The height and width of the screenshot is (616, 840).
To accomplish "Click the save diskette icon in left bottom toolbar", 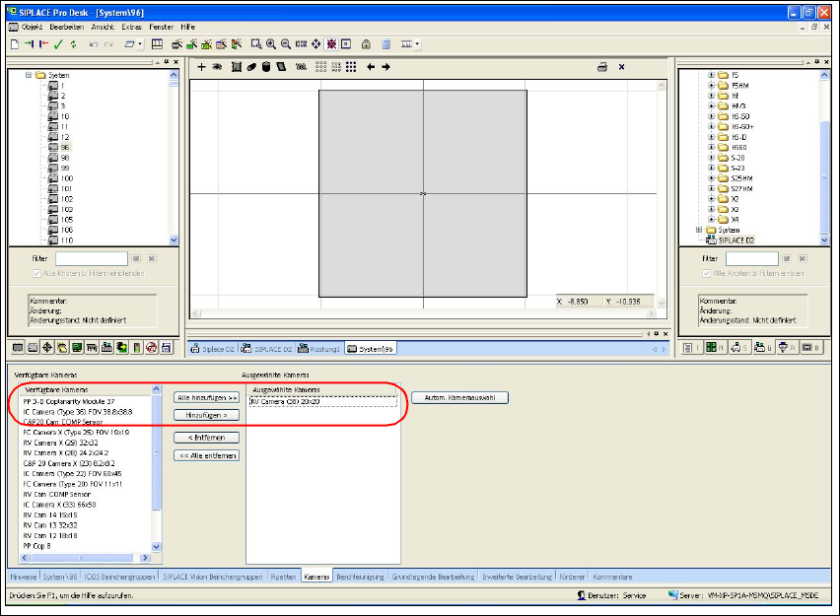I will 167,348.
